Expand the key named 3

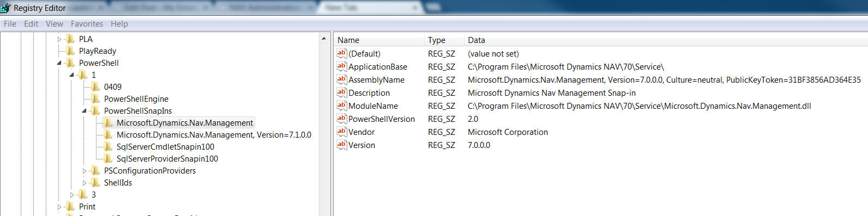point(72,195)
